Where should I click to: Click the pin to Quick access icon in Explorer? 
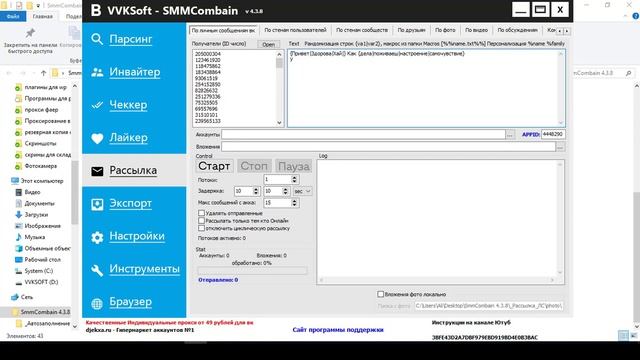(x=30, y=33)
